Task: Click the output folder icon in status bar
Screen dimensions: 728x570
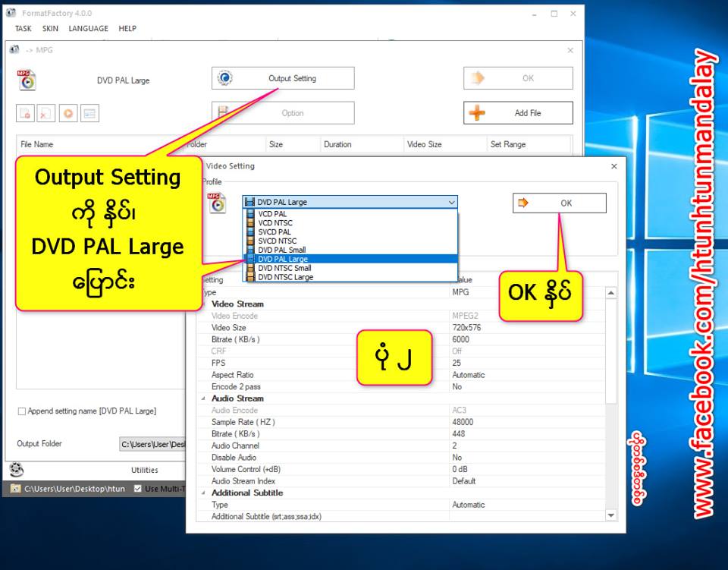Action: [x=15, y=489]
